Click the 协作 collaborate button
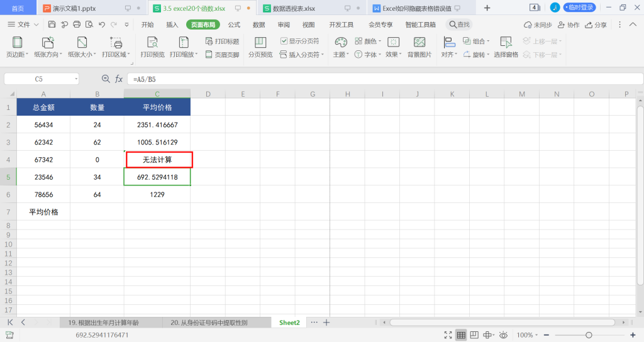The width and height of the screenshot is (644, 342). coord(569,25)
